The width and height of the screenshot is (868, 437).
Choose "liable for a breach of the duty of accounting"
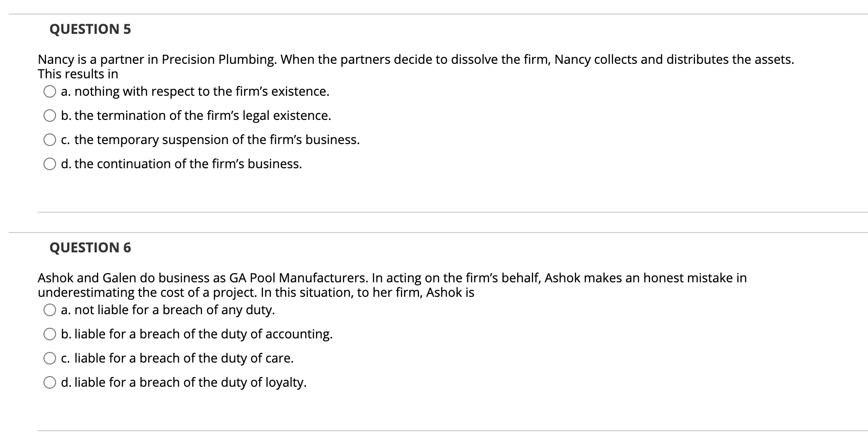pyautogui.click(x=50, y=334)
